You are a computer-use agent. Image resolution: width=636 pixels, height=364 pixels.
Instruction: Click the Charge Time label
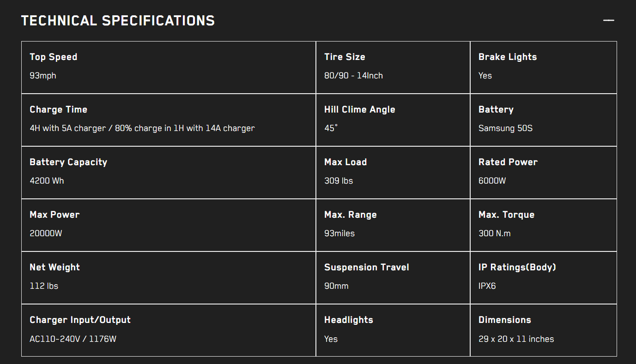tap(58, 109)
